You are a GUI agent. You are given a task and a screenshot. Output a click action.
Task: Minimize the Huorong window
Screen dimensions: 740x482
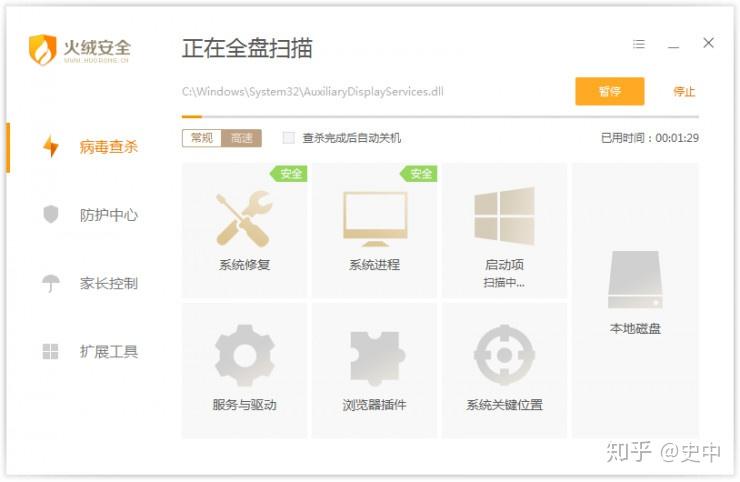point(673,46)
